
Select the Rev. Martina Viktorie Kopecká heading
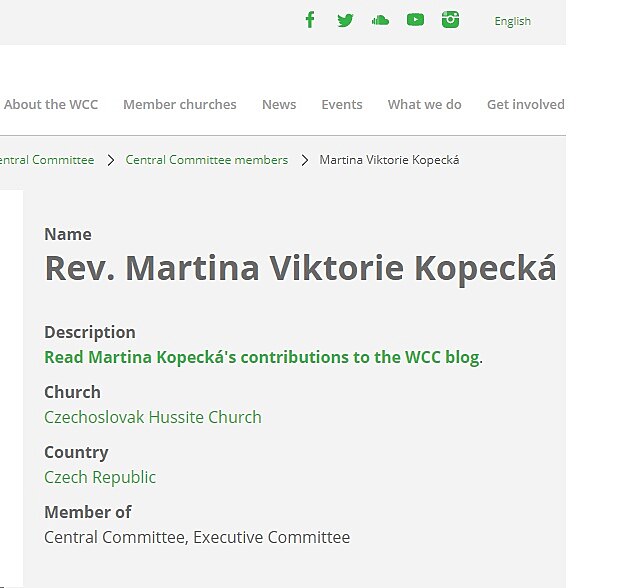point(300,269)
